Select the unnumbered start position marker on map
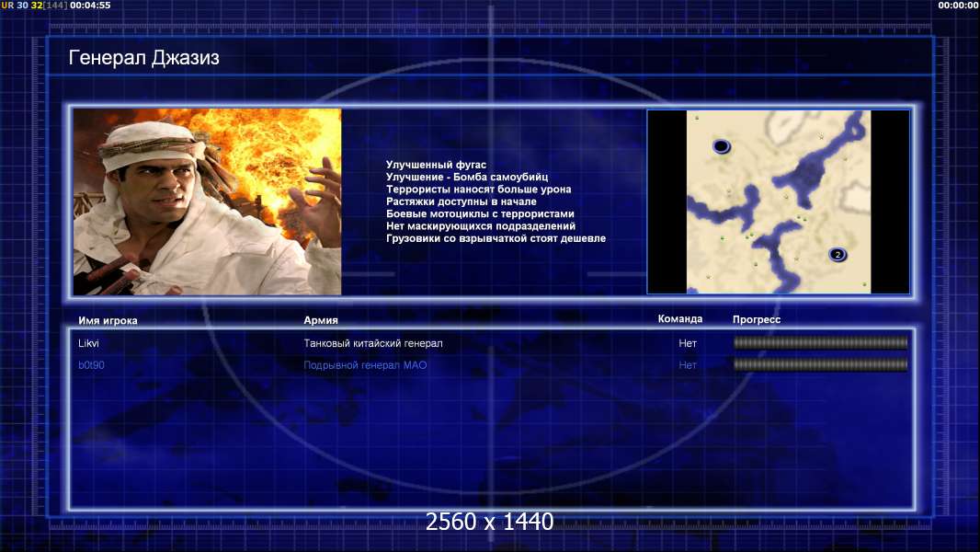The image size is (980, 552). point(722,146)
